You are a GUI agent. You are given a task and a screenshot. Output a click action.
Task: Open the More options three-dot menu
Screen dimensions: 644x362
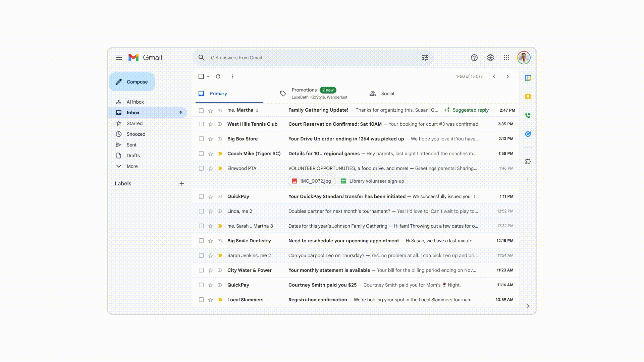(233, 76)
